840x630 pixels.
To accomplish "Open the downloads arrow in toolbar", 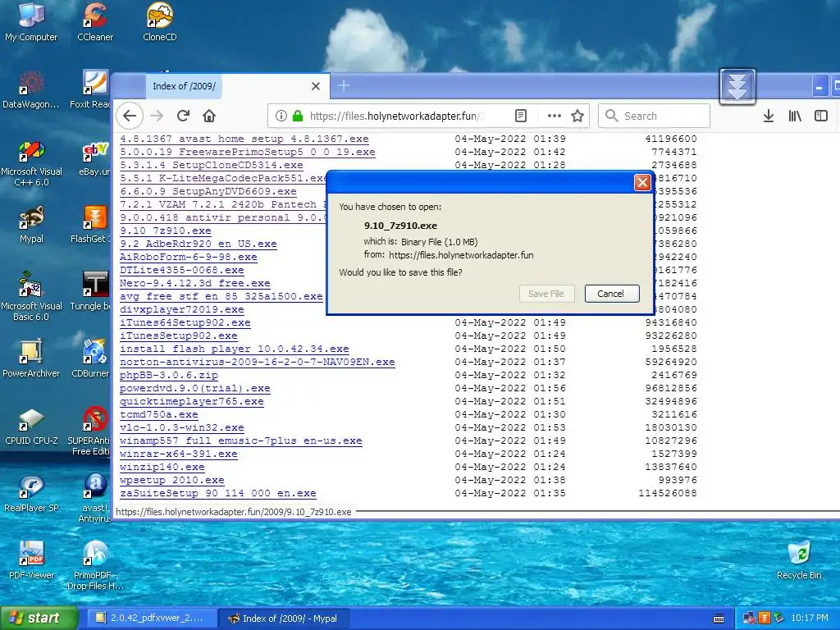I will [768, 116].
